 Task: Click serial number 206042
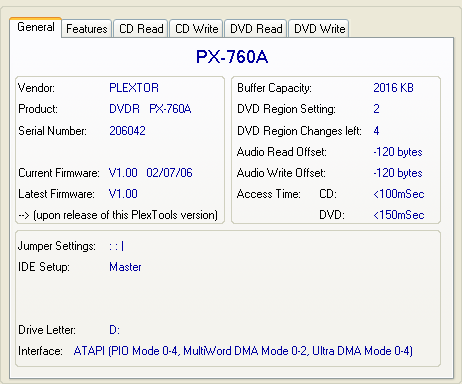tap(127, 131)
